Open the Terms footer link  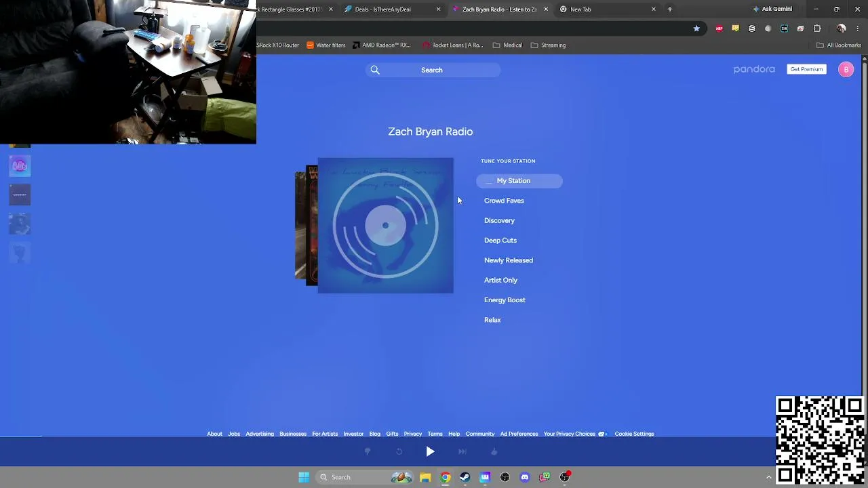[435, 434]
